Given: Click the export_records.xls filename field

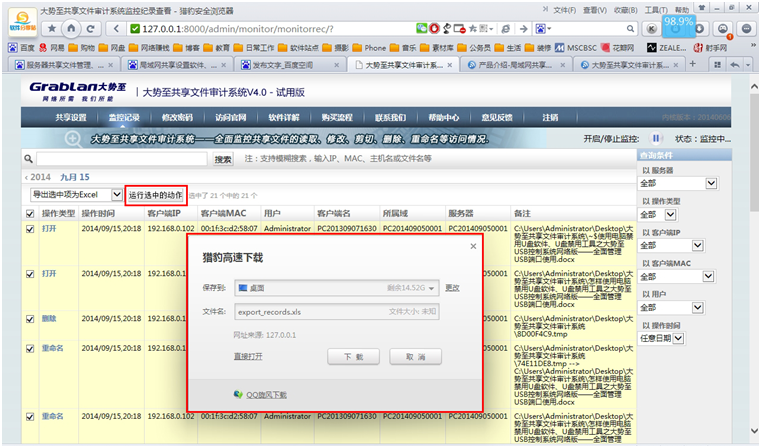Looking at the screenshot, I should click(337, 311).
